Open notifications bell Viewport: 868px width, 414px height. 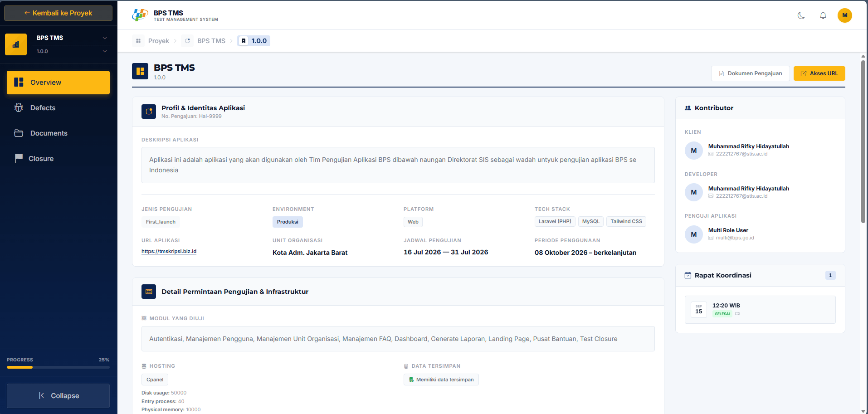coord(823,15)
